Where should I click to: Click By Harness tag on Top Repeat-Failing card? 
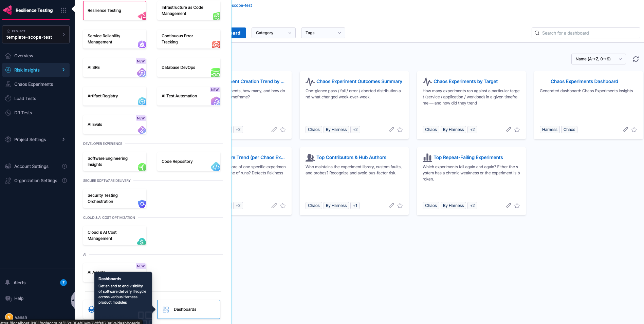point(453,206)
